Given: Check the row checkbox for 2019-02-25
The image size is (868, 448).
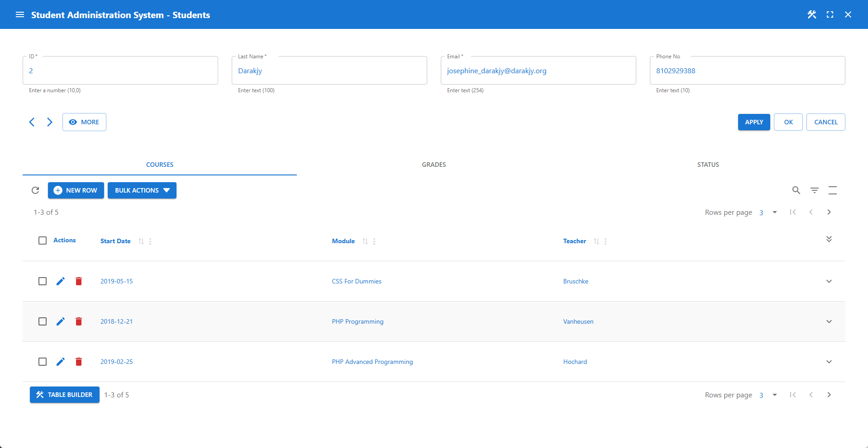Looking at the screenshot, I should tap(43, 362).
